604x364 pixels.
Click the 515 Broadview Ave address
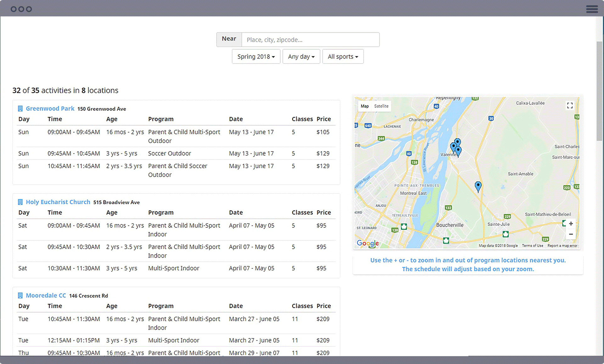(x=116, y=202)
